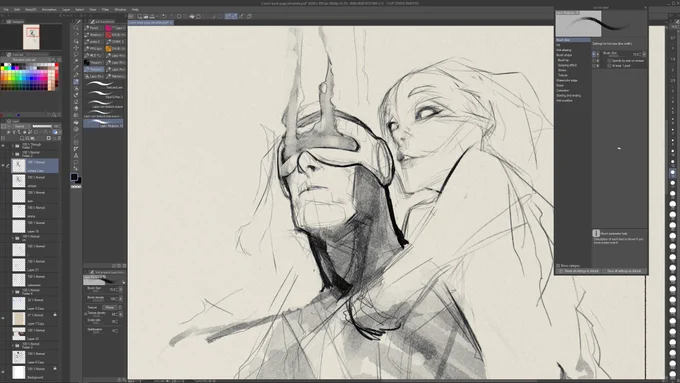Screen dimensions: 680x383
Task: Select the Lapiz Reducion brush preset
Action: [104, 124]
